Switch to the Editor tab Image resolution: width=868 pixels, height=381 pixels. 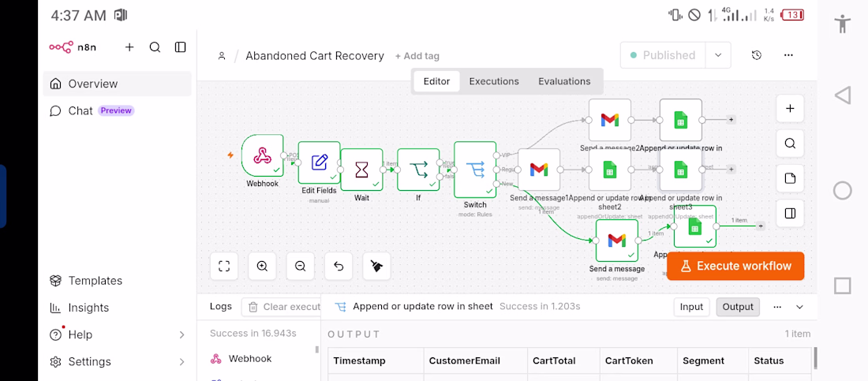click(x=437, y=81)
